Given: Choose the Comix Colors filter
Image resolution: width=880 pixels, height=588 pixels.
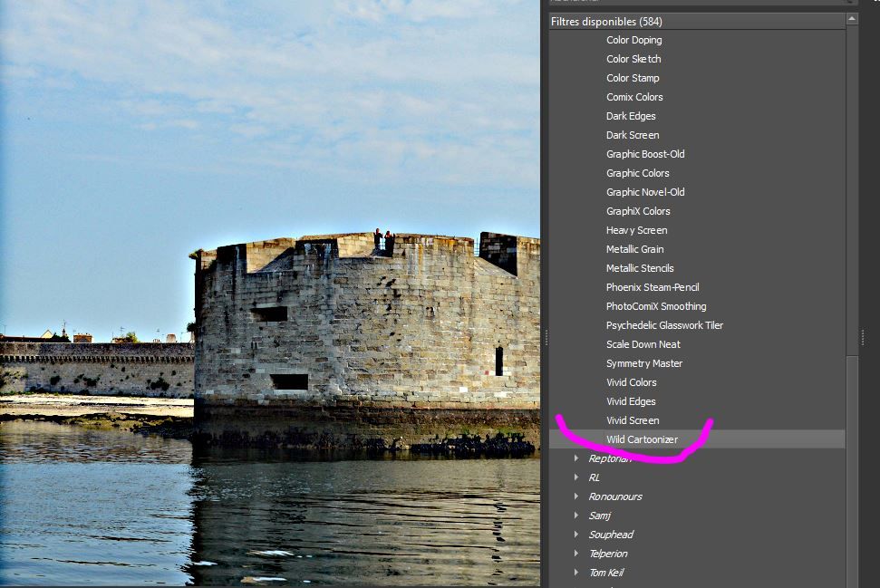Looking at the screenshot, I should tap(634, 97).
